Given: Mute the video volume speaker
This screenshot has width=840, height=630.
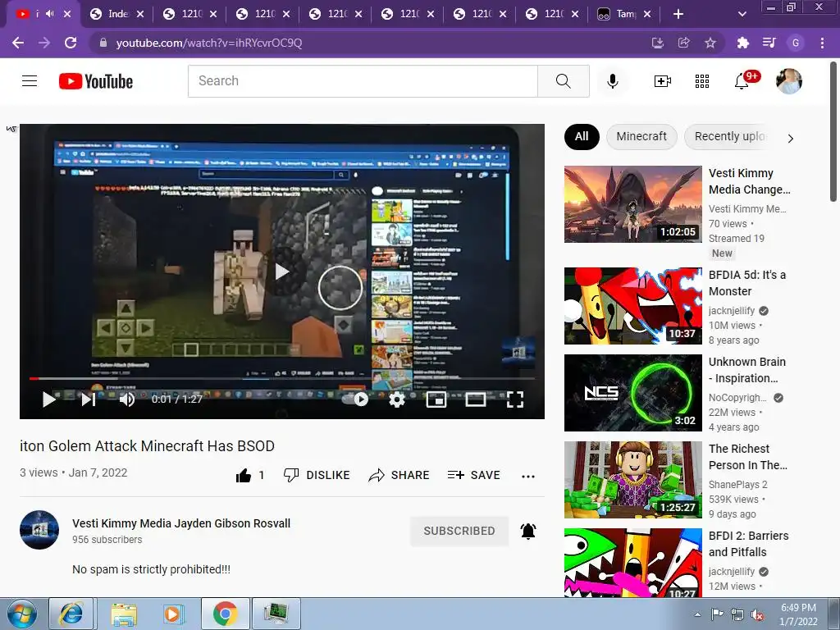Looking at the screenshot, I should pos(127,399).
